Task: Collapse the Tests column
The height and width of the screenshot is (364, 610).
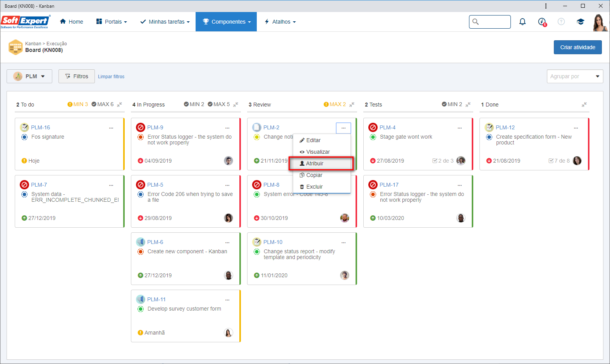Action: pyautogui.click(x=468, y=105)
